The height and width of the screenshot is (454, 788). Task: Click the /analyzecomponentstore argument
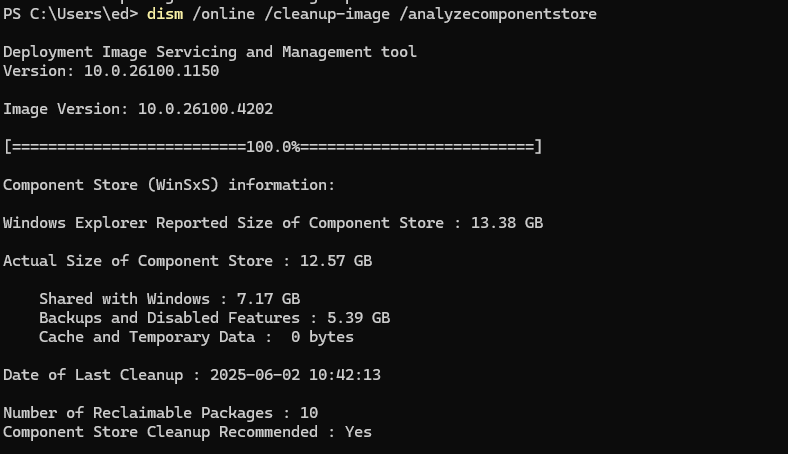[498, 14]
